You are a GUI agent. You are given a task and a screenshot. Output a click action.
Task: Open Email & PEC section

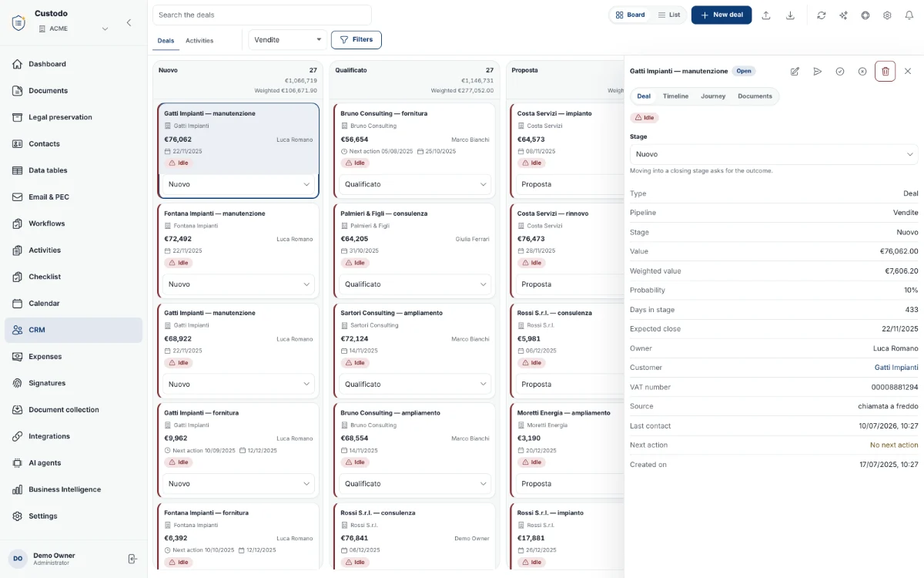point(73,197)
